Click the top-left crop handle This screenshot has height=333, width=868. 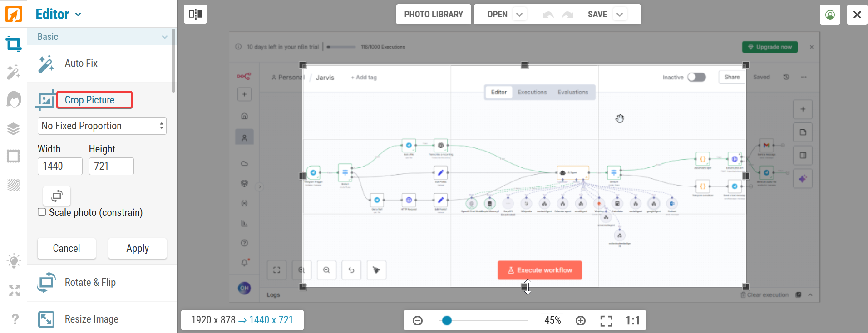tap(303, 65)
